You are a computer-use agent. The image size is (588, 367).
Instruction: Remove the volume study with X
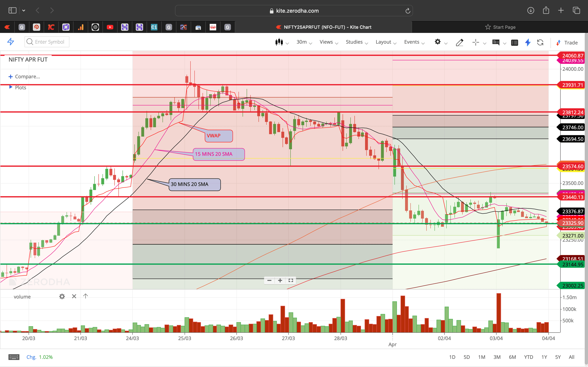pyautogui.click(x=74, y=296)
